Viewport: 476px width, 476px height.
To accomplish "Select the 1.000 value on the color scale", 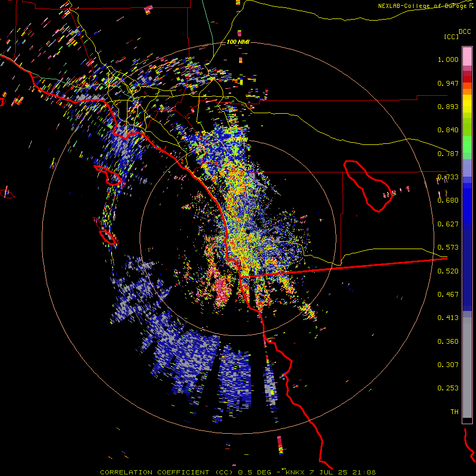I will tap(448, 59).
